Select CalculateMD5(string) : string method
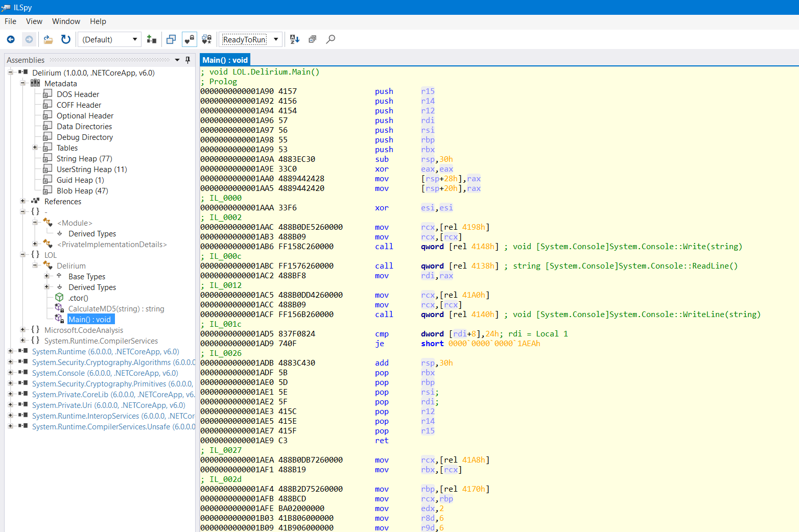This screenshot has height=532, width=799. tap(116, 309)
